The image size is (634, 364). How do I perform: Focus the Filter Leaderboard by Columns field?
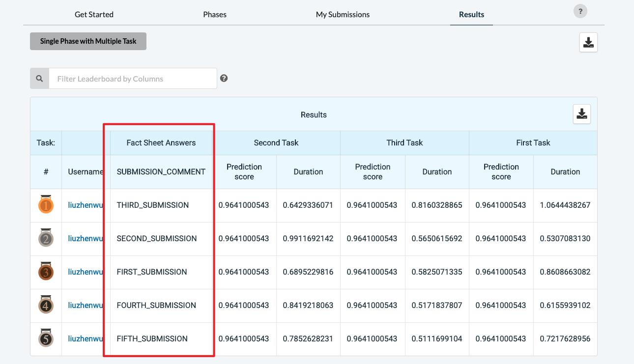[133, 79]
